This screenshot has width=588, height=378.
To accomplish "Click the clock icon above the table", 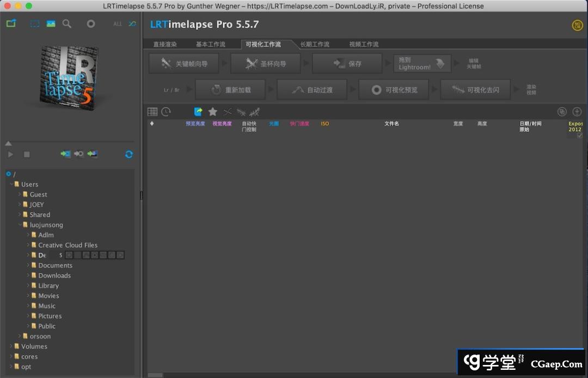I will click(166, 111).
